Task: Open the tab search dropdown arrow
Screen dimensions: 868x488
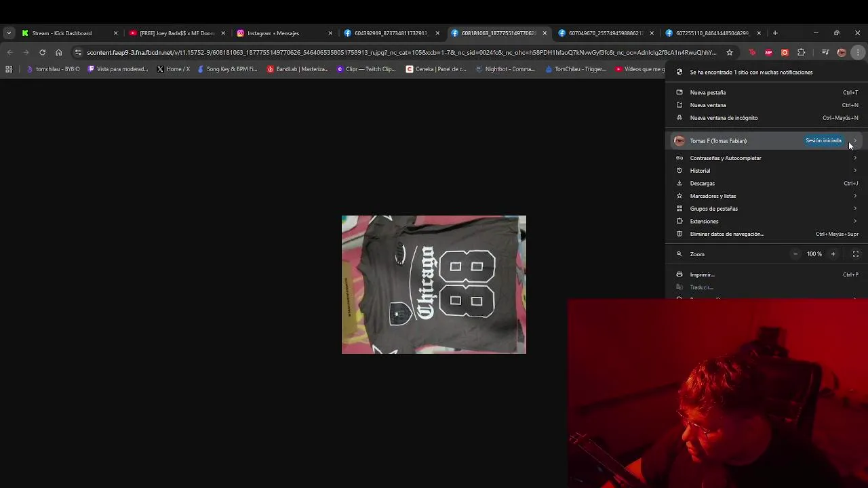Action: pos(9,33)
